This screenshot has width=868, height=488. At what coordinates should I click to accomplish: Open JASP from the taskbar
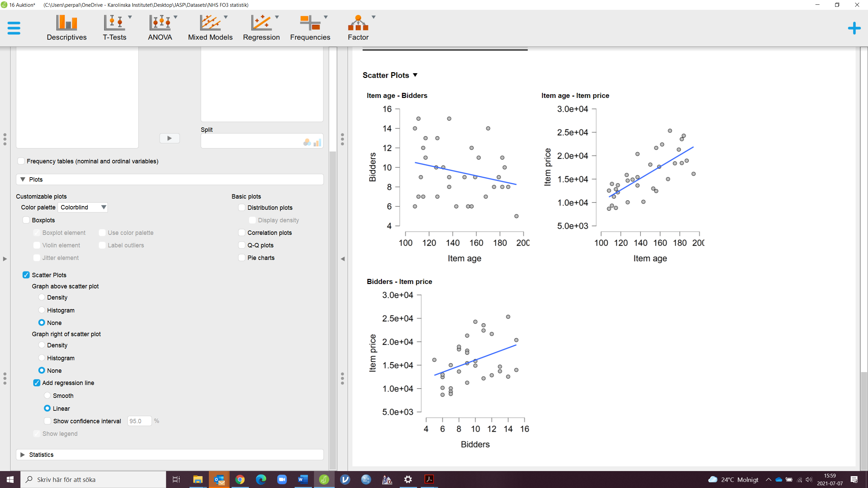[x=324, y=480]
